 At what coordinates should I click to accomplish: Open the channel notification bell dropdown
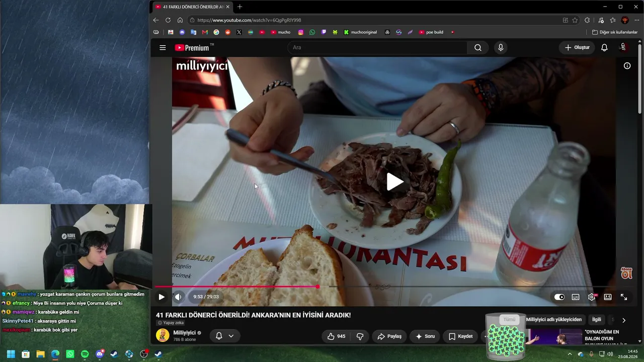224,336
